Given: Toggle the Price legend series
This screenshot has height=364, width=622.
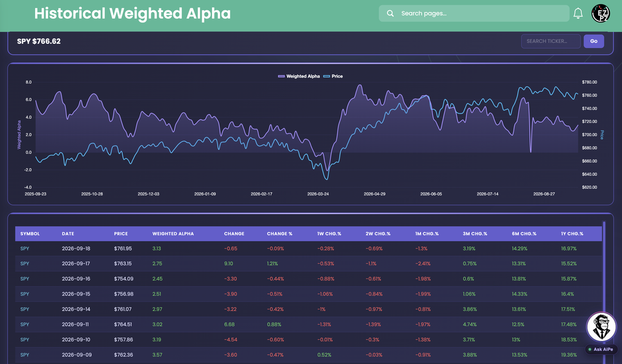Looking at the screenshot, I should pos(333,76).
